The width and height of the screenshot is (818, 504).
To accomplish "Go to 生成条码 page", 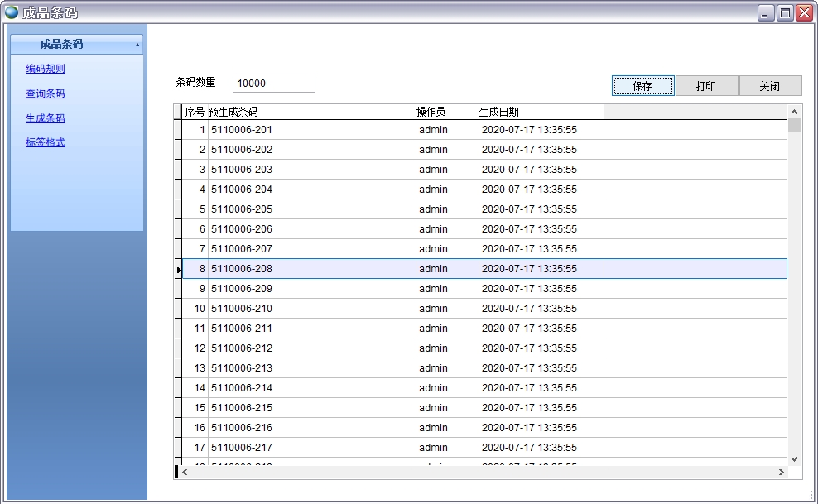I will click(x=46, y=118).
